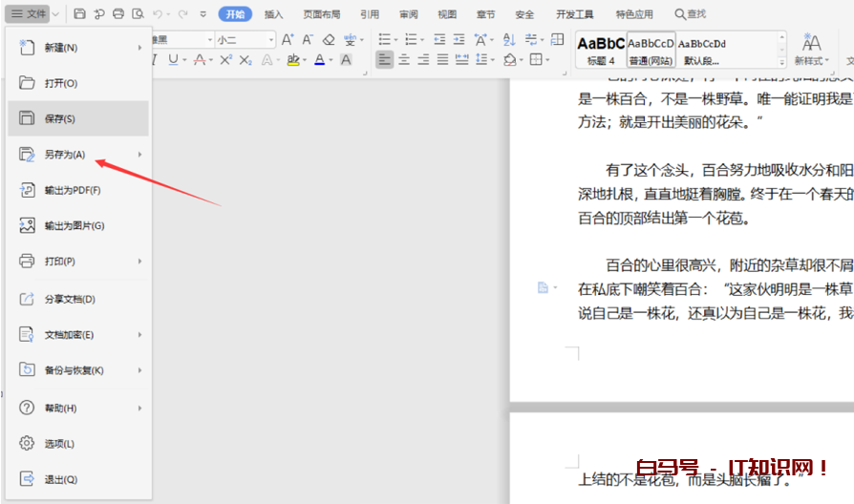Image resolution: width=854 pixels, height=504 pixels.
Task: Select 打印(P) in the file menu
Action: [x=78, y=262]
